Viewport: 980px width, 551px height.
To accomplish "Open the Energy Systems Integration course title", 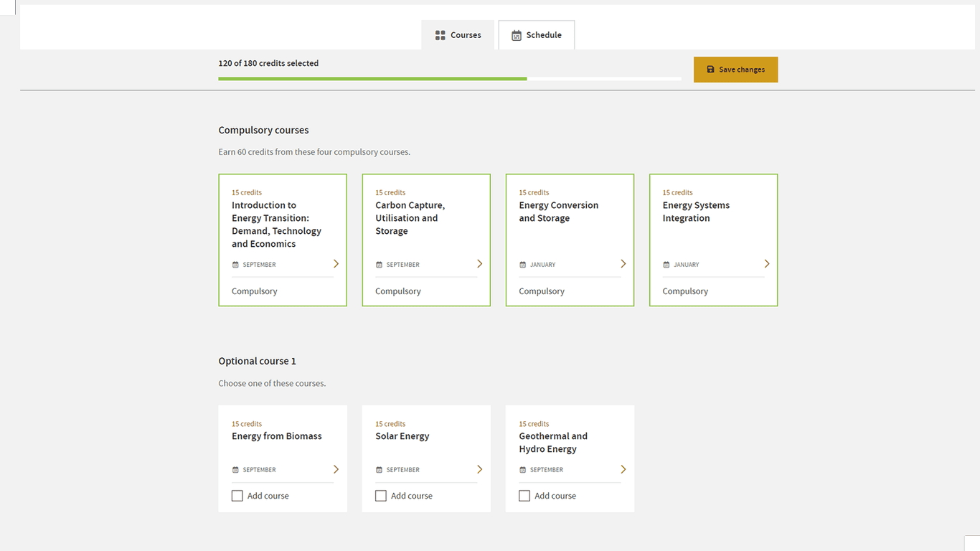I will pyautogui.click(x=695, y=212).
